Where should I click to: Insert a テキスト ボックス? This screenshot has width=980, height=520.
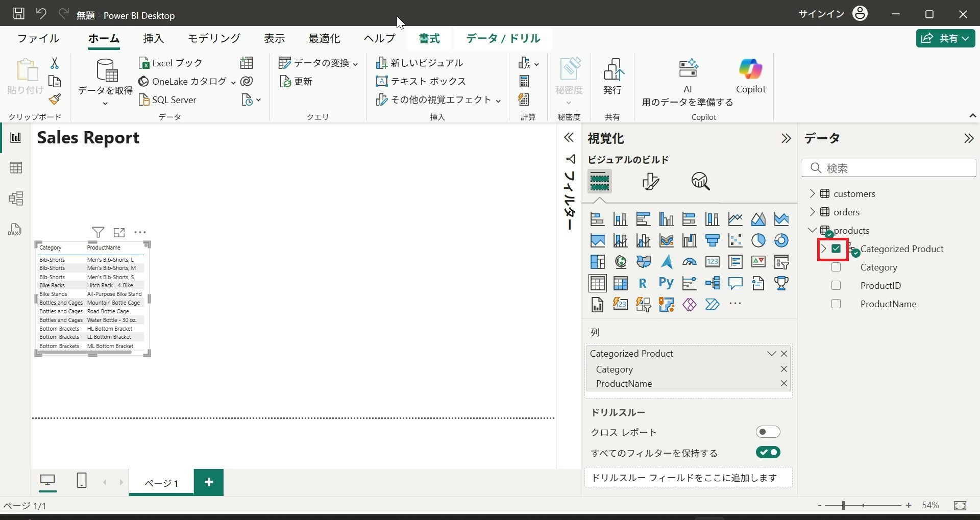click(421, 82)
